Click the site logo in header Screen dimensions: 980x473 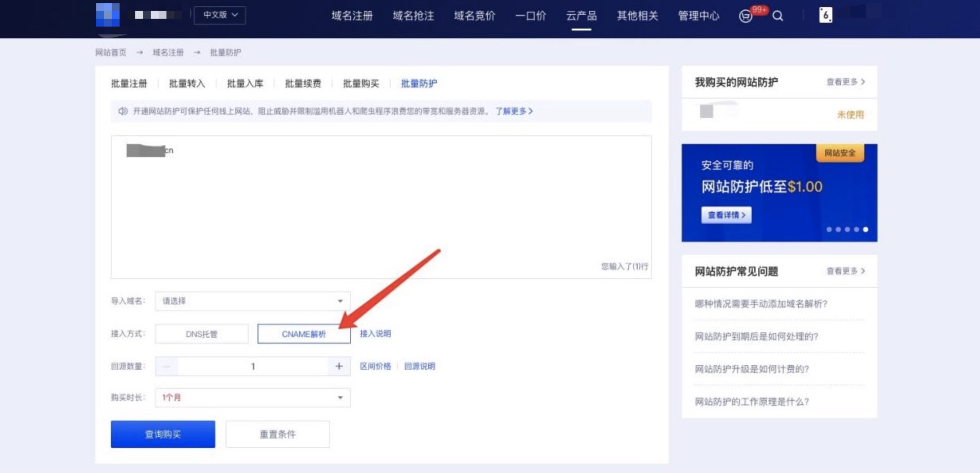(108, 15)
